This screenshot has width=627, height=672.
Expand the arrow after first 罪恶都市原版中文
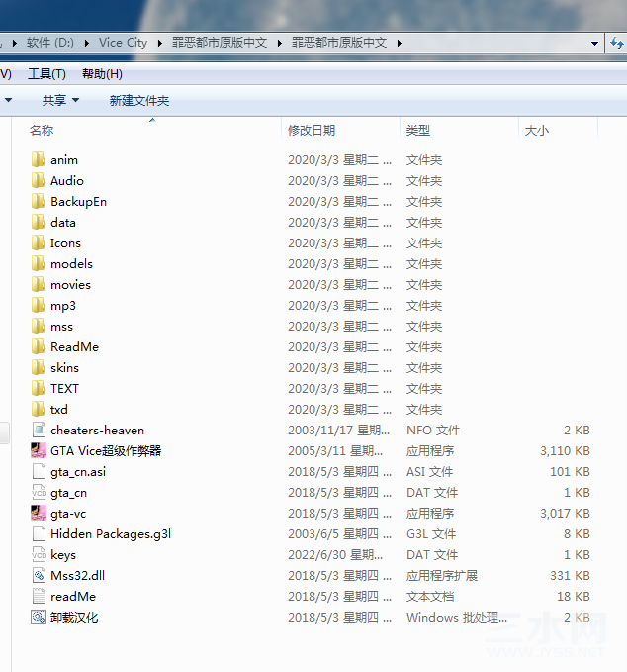point(279,43)
